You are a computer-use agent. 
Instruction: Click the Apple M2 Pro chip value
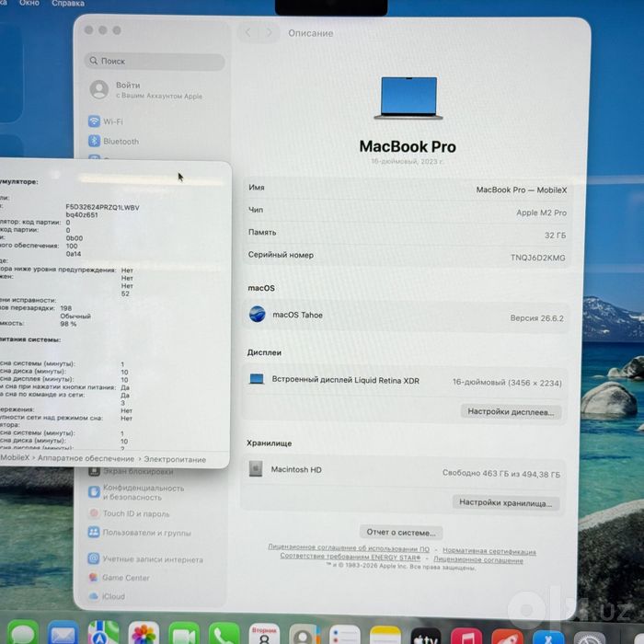tap(541, 213)
